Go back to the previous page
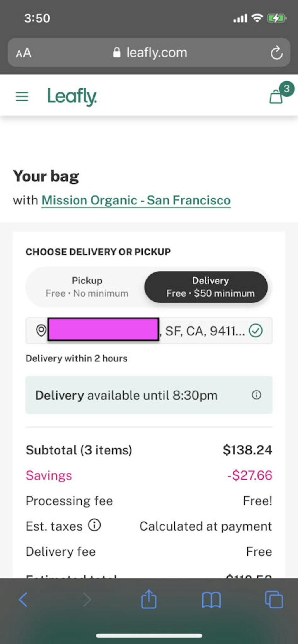This screenshot has height=644, width=298. 23,600
